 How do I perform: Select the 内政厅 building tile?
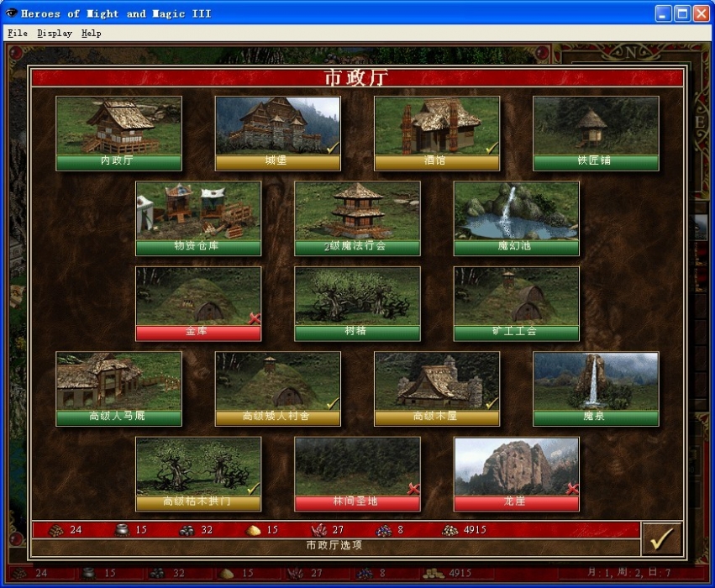tap(118, 133)
